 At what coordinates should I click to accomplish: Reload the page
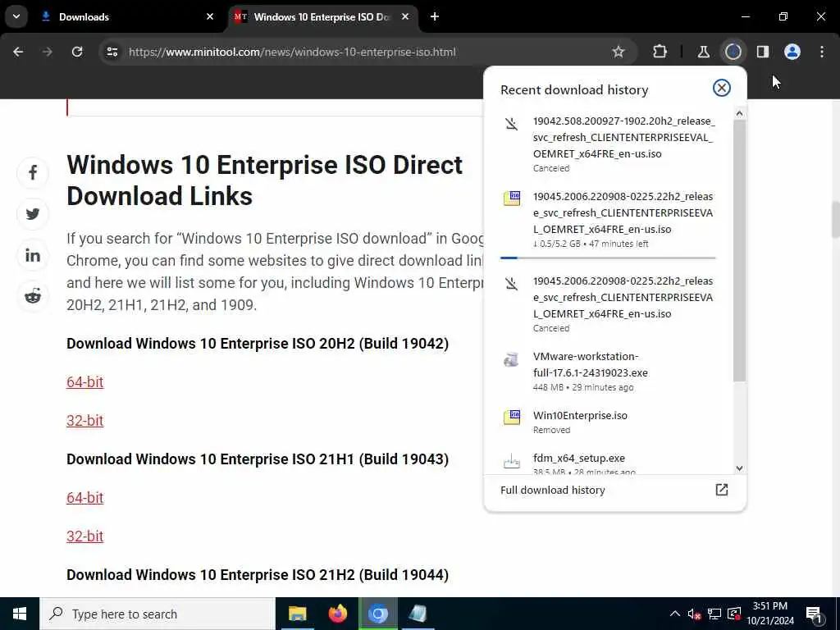77,52
